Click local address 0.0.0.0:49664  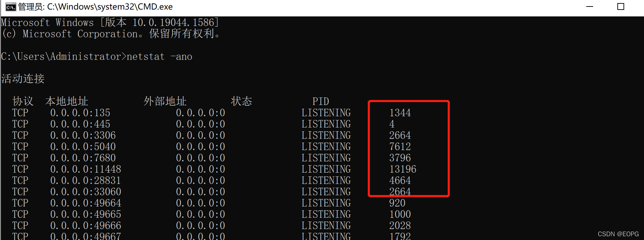tap(86, 203)
